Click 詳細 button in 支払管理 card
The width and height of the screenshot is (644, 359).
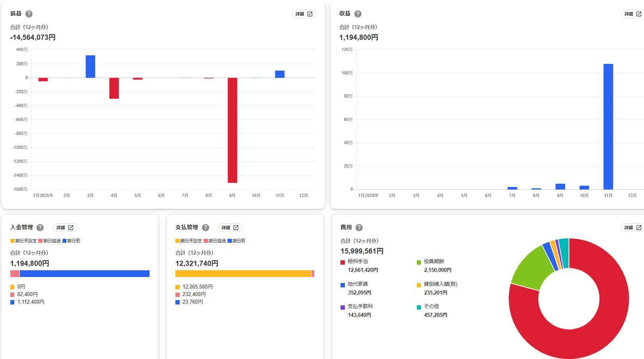point(230,228)
